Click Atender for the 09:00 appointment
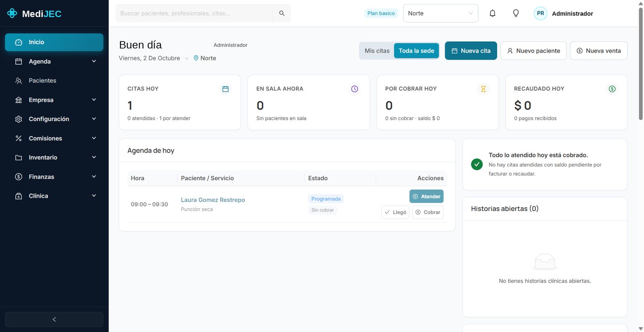This screenshot has width=644, height=332. [426, 196]
